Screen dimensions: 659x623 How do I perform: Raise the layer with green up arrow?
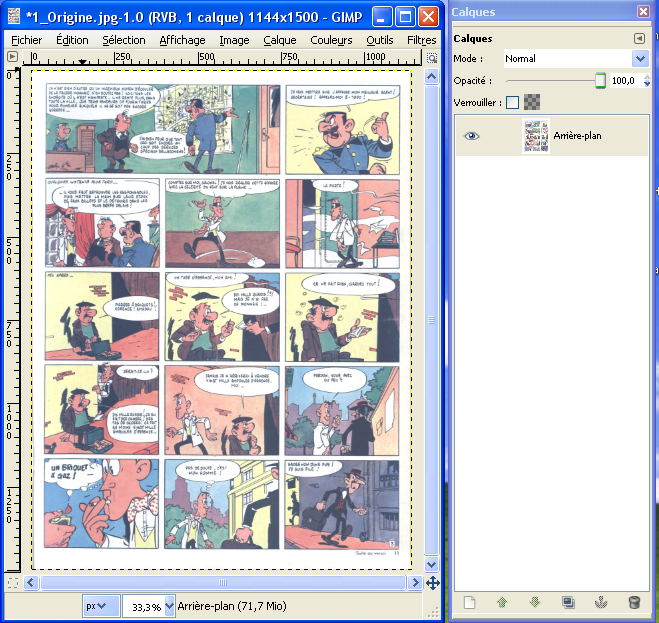502,602
